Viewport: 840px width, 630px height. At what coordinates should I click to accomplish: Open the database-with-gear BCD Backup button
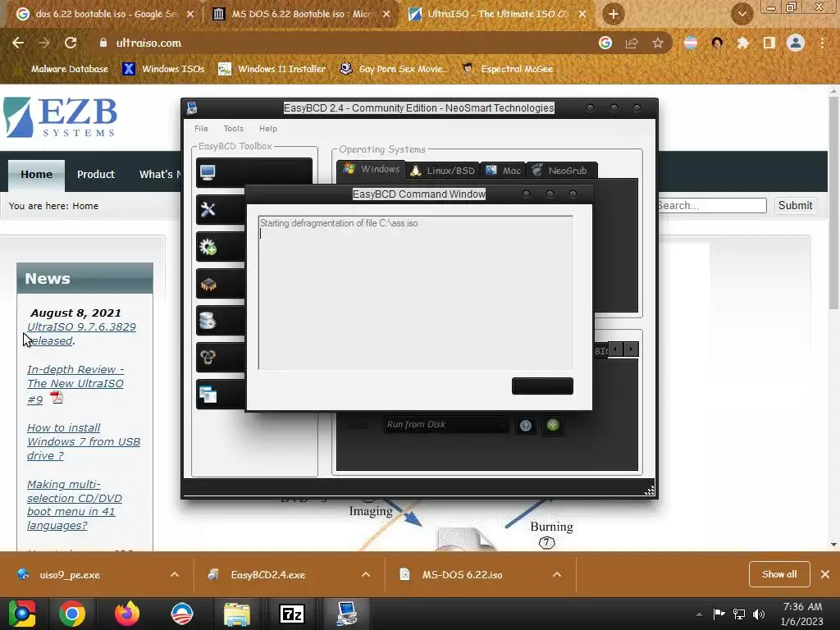[221, 321]
